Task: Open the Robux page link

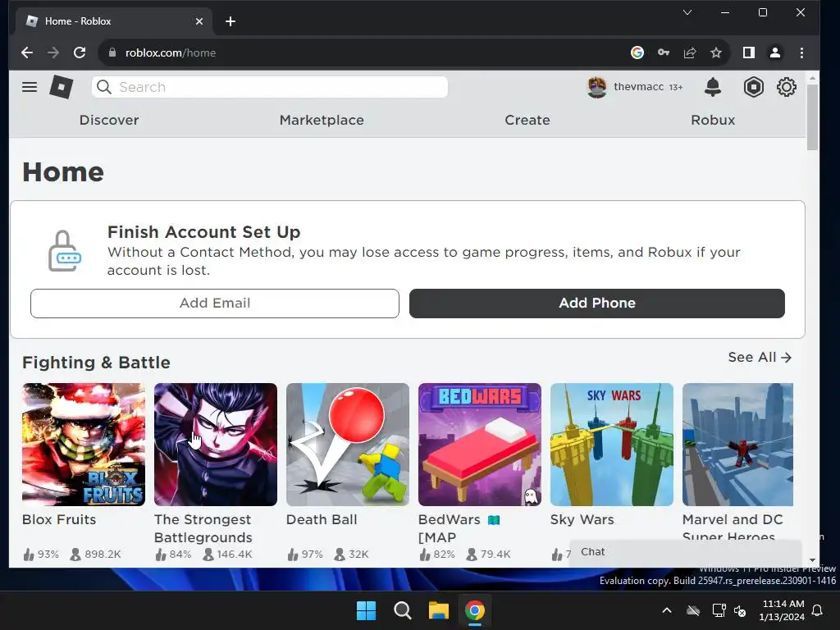Action: [x=713, y=120]
